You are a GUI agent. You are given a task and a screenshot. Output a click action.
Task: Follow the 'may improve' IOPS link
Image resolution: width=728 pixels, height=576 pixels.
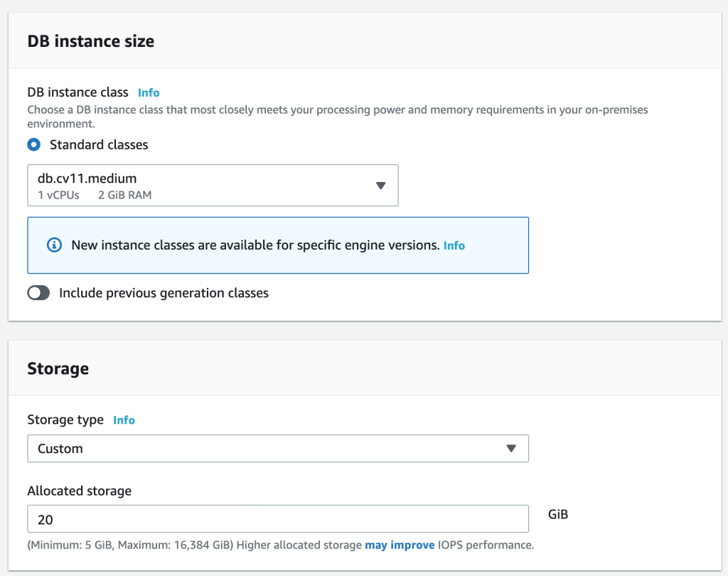pyautogui.click(x=400, y=545)
